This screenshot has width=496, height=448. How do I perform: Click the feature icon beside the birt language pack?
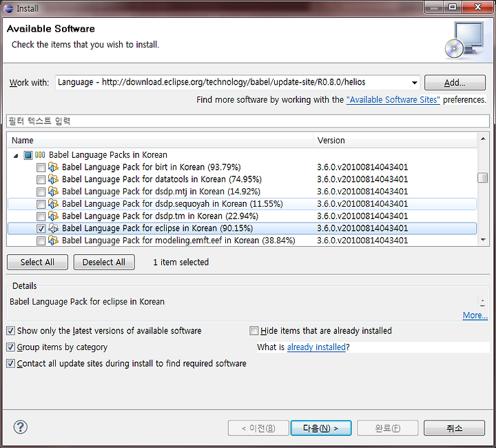click(53, 167)
